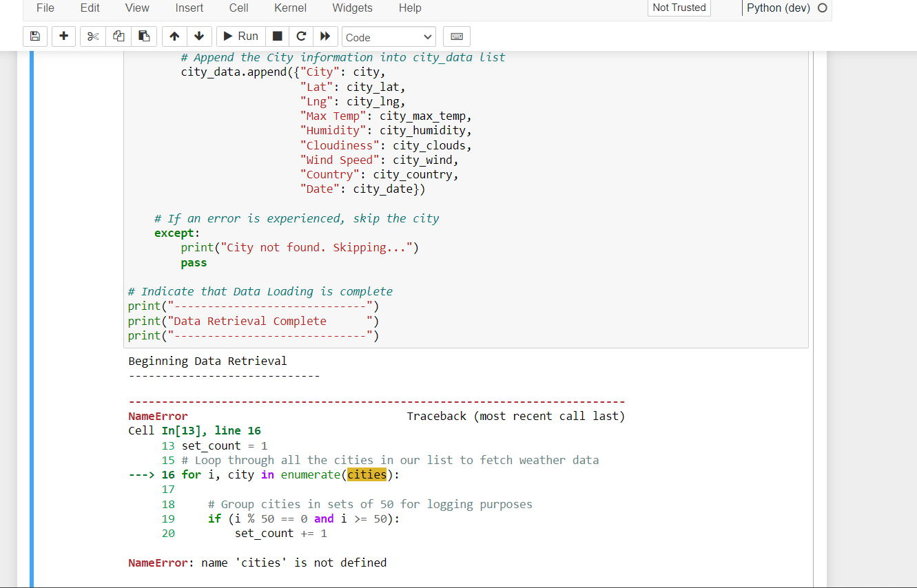917x588 pixels.
Task: Restart the kernel using circular arrow icon
Action: tap(301, 36)
